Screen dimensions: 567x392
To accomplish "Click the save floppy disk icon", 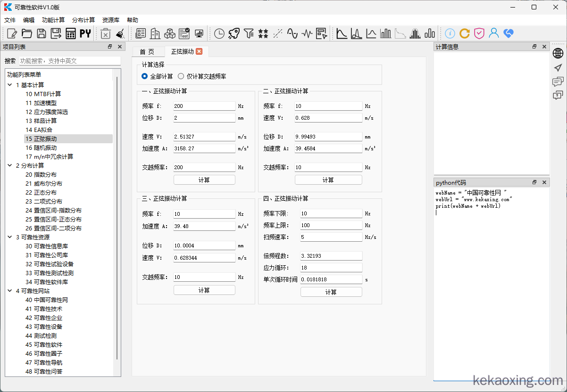I will (42, 33).
